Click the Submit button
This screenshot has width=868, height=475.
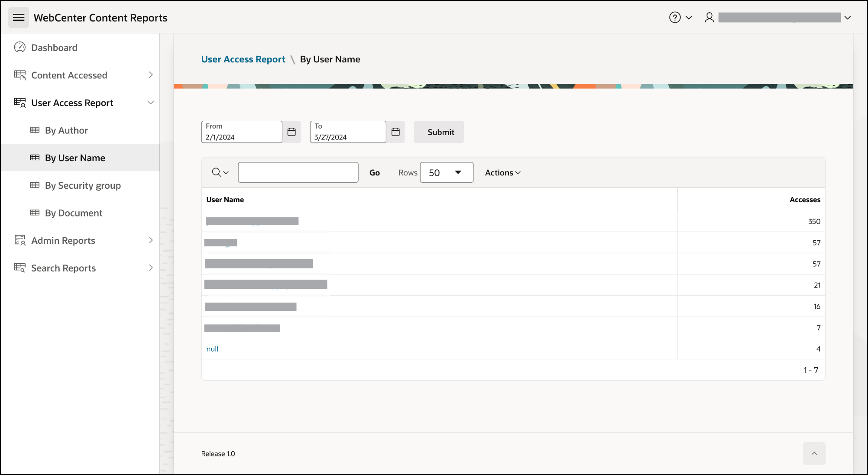point(439,132)
